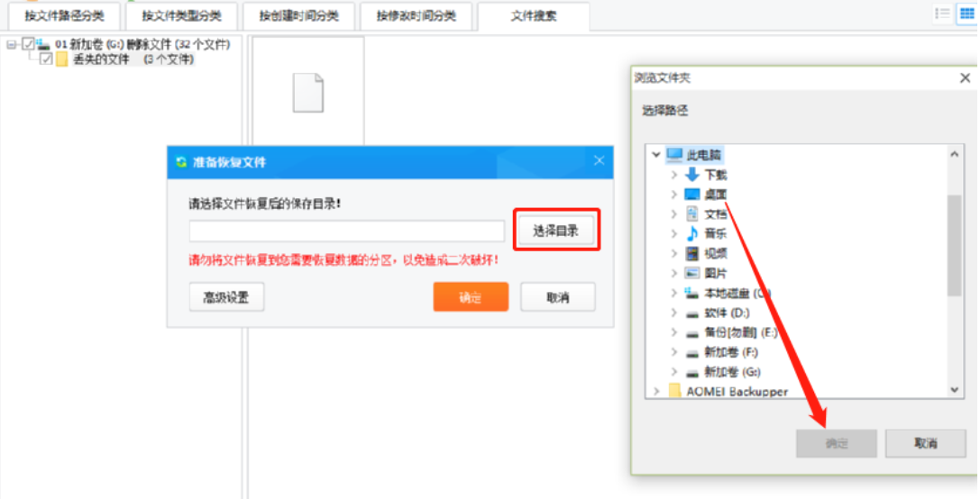The width and height of the screenshot is (980, 499).
Task: Select the 文件搜索 tab
Action: [x=533, y=15]
